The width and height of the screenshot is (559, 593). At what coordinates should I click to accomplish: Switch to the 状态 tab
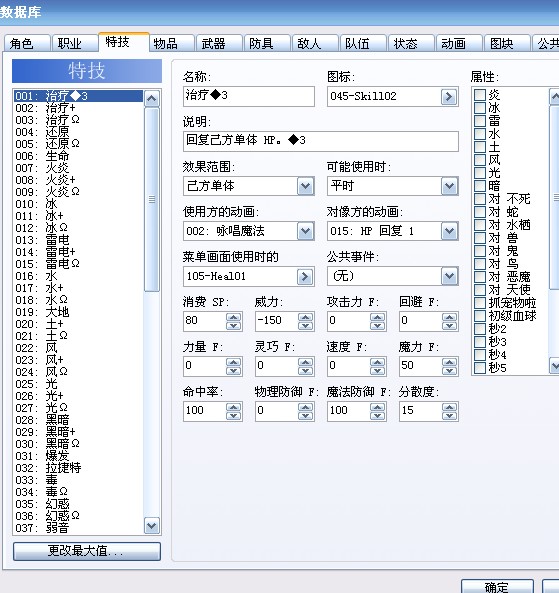point(411,43)
